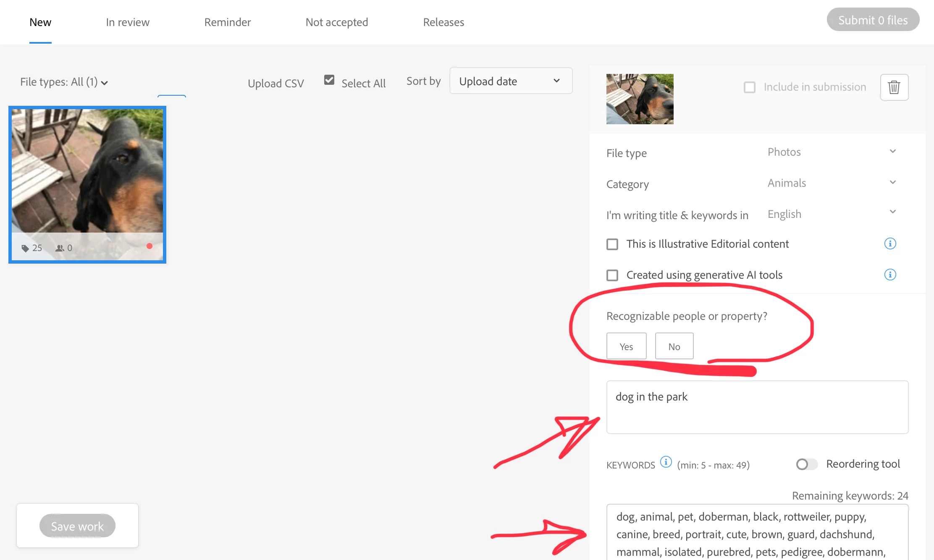Click keyword tag count icon on thumbnail
The image size is (934, 560).
(x=25, y=248)
